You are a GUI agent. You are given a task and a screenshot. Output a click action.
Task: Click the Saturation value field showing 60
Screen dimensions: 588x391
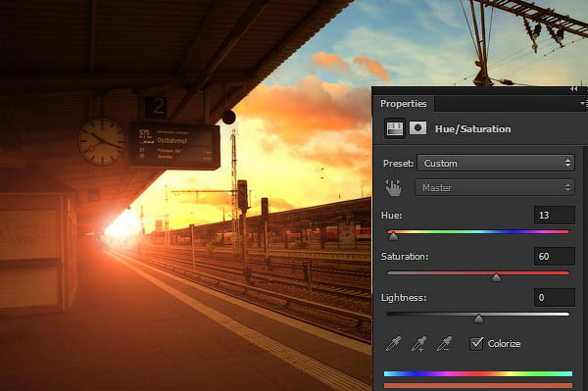pos(555,257)
